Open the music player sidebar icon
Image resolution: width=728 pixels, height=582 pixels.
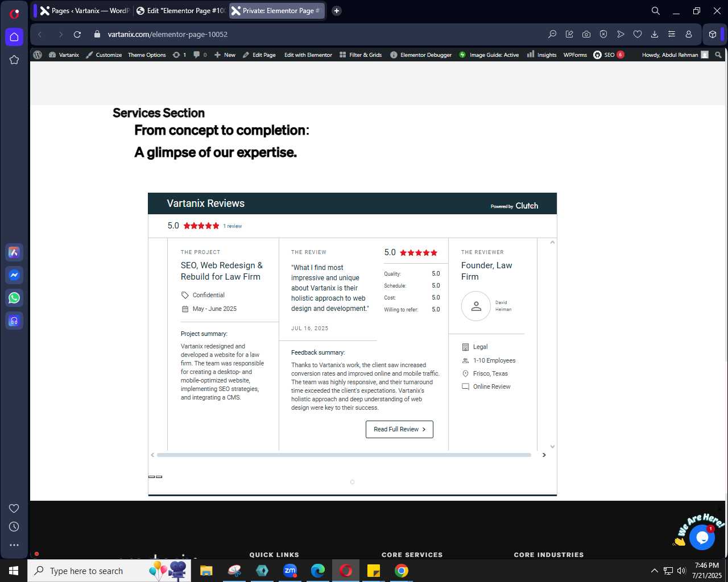14,321
